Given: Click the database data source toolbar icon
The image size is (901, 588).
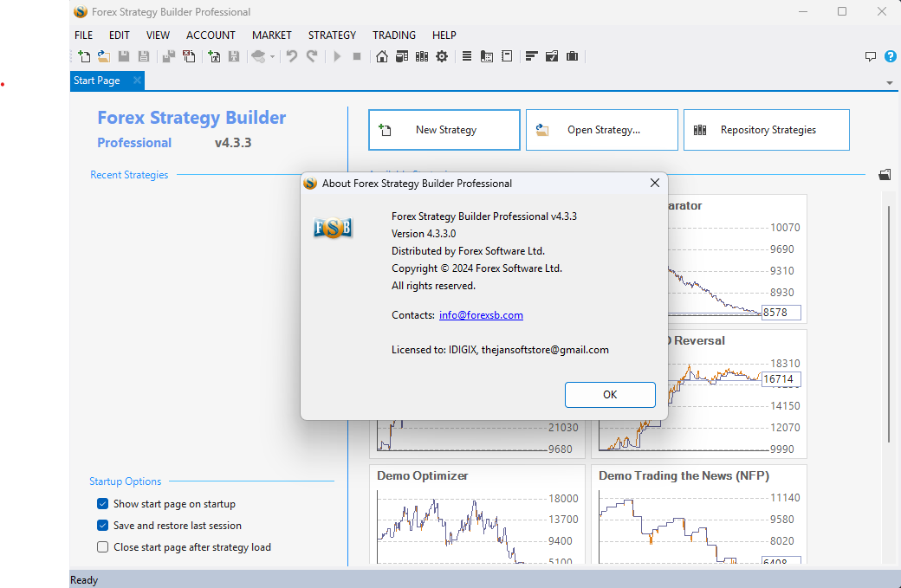Looking at the screenshot, I should tap(402, 56).
